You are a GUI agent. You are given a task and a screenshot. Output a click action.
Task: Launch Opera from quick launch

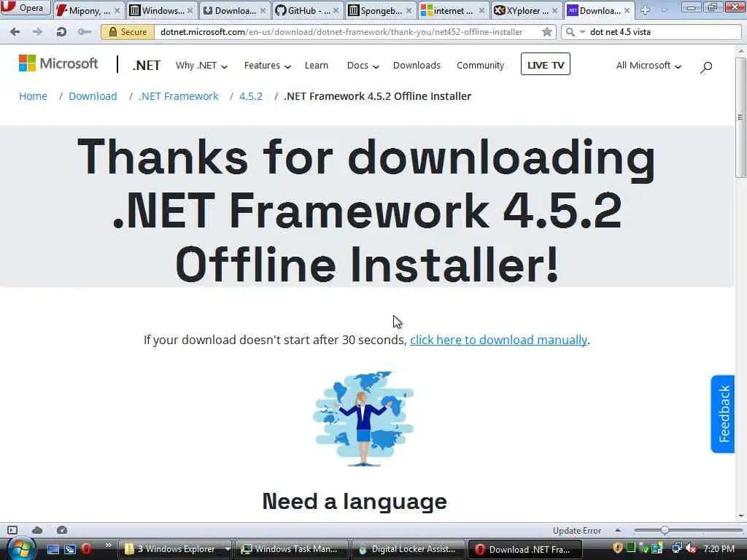coord(86,549)
